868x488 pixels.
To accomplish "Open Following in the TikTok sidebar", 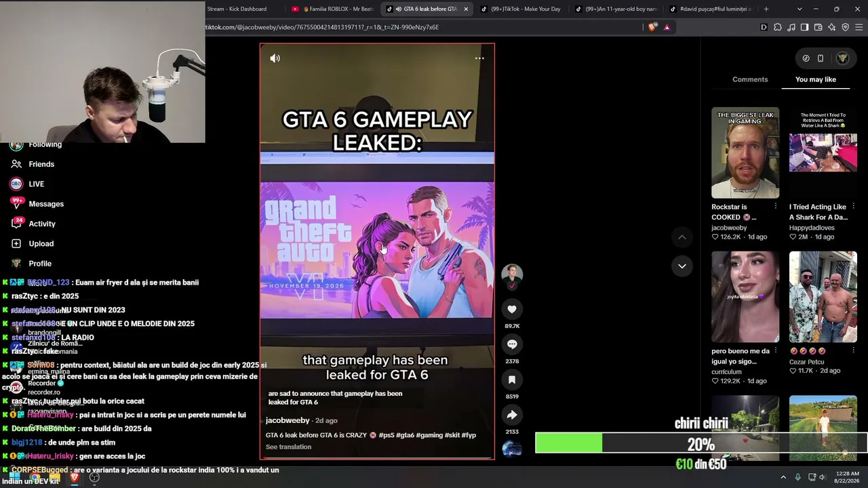I will tap(36, 144).
